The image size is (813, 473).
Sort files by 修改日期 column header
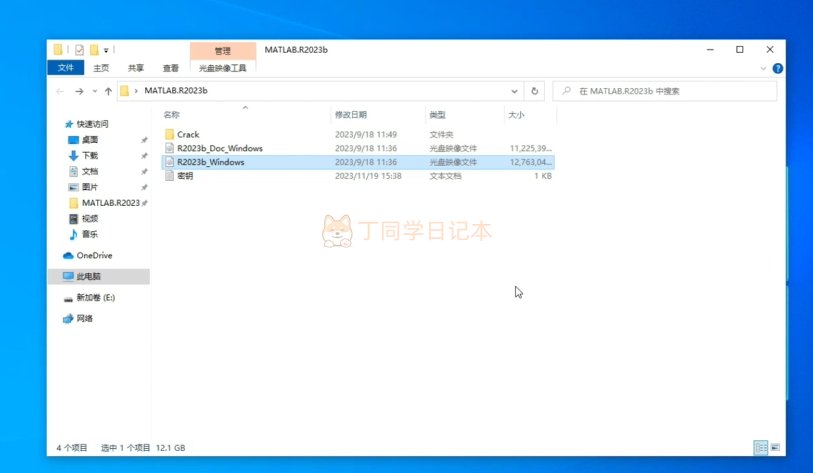tap(351, 115)
